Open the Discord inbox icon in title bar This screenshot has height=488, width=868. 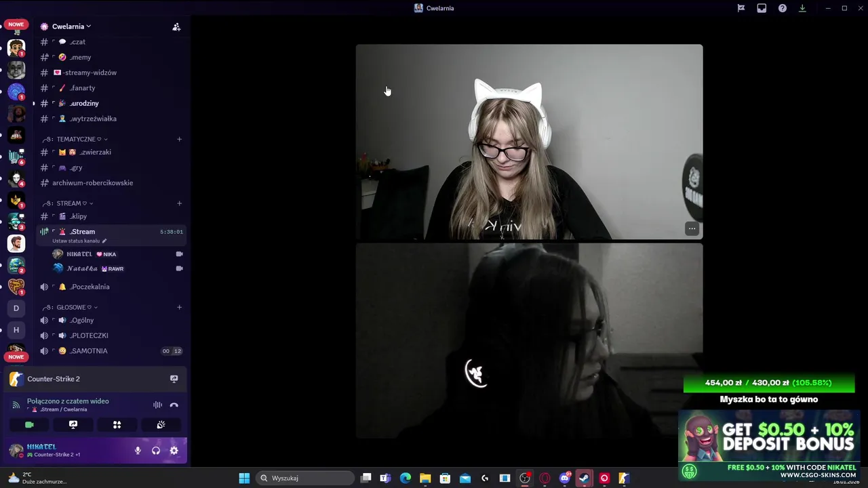point(762,8)
